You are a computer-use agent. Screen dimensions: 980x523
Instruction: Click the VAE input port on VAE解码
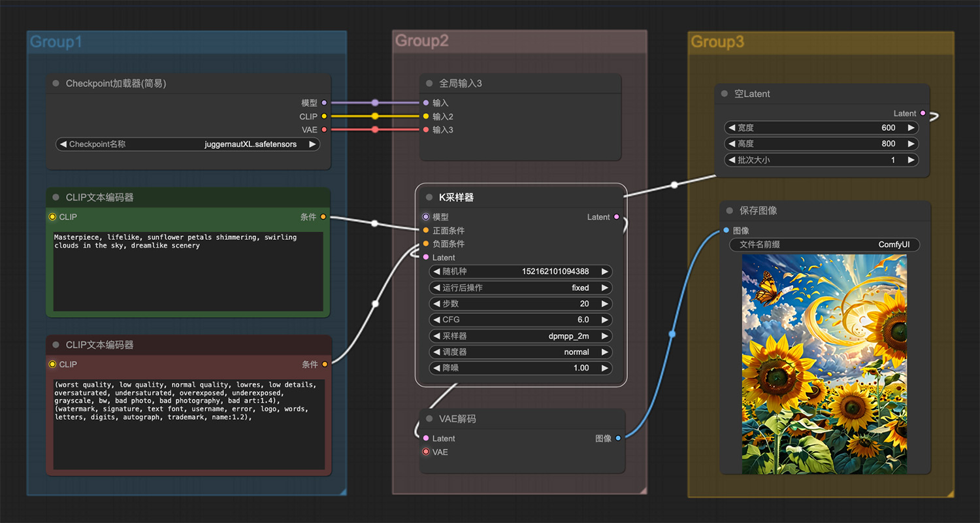point(426,452)
